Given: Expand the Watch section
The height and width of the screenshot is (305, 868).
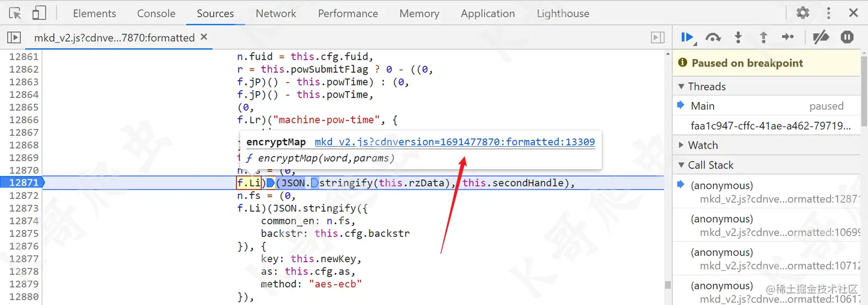Looking at the screenshot, I should [681, 145].
